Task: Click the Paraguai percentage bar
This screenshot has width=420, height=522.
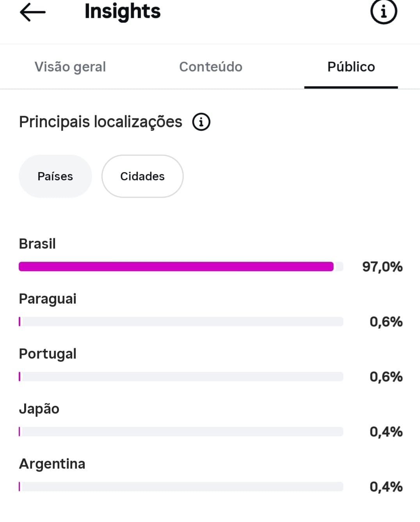Action: (x=181, y=321)
